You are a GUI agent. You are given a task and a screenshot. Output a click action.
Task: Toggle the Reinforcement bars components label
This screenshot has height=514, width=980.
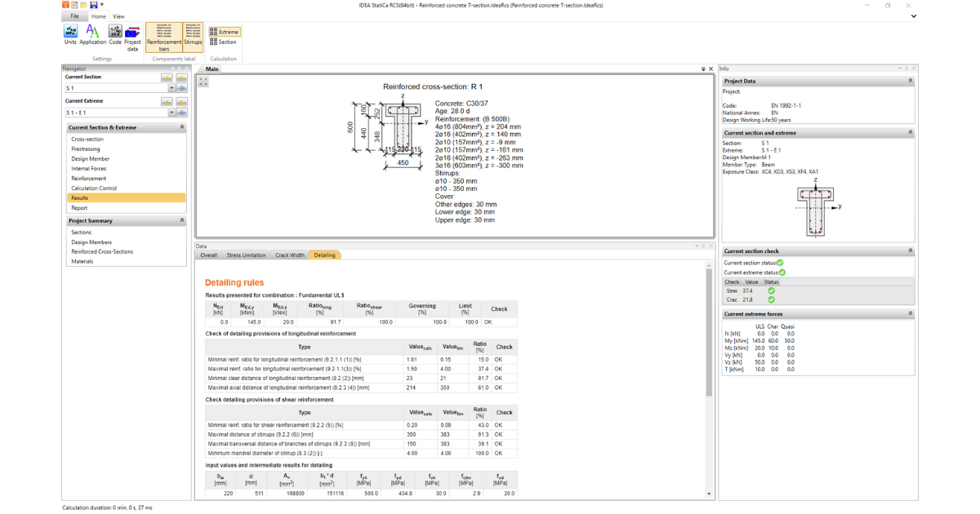[163, 37]
